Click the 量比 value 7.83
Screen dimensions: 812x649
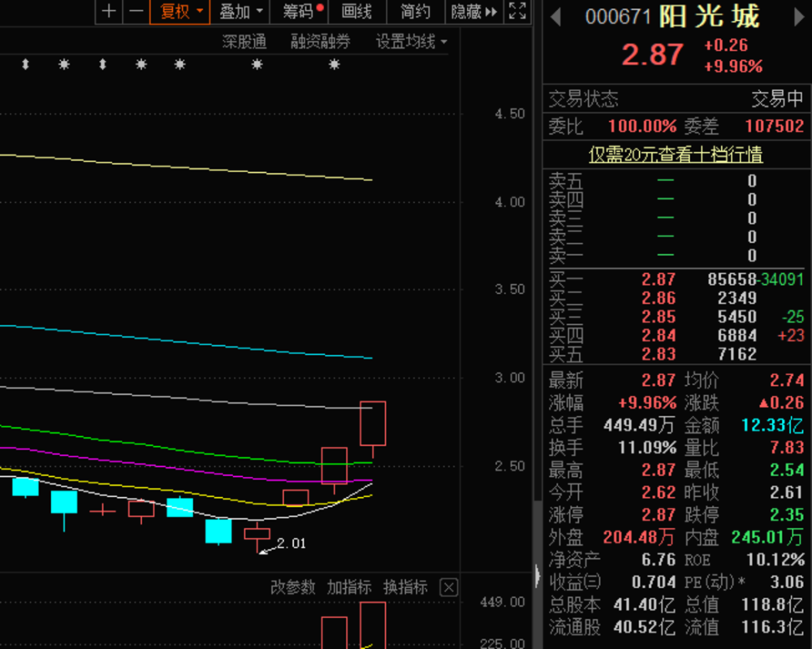coord(787,448)
